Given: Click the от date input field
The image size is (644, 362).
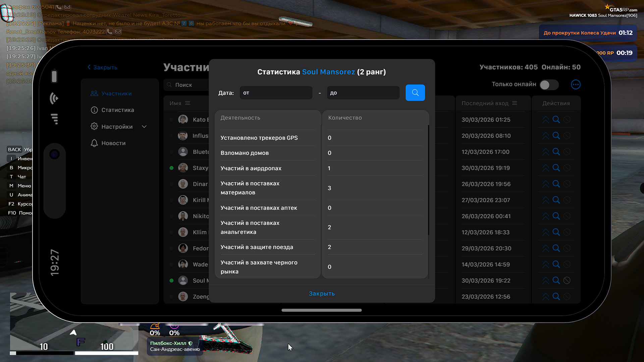Looking at the screenshot, I should click(276, 93).
